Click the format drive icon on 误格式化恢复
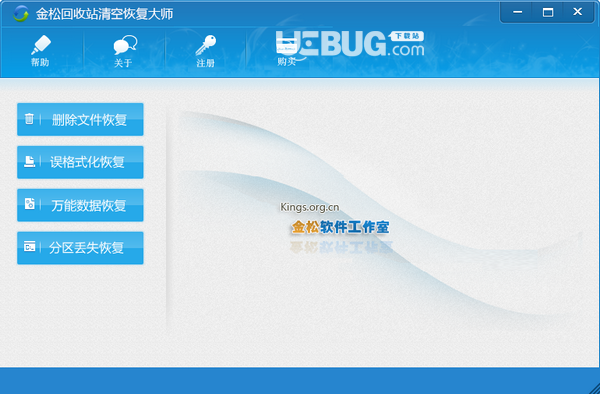Viewport: 600px width, 394px height. (29, 161)
